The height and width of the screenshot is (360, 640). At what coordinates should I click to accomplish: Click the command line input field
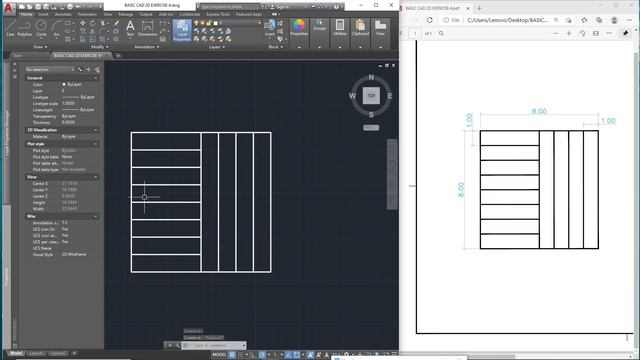(x=214, y=346)
